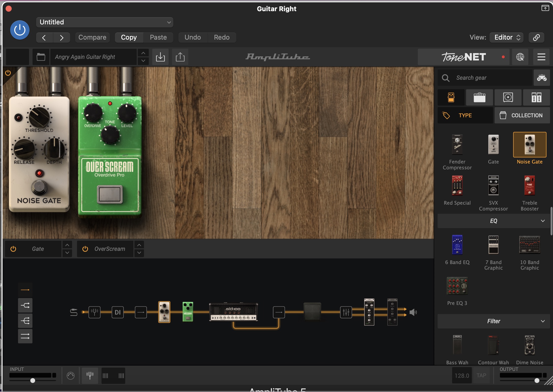Switch to the COLLECTION tab
Image resolution: width=553 pixels, height=392 pixels.
(522, 115)
